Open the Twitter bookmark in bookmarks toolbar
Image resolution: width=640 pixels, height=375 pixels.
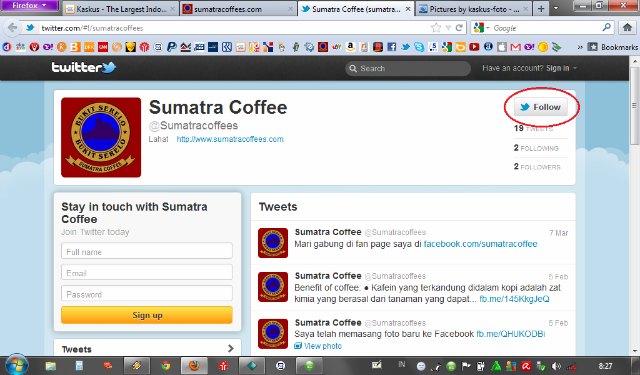click(405, 47)
